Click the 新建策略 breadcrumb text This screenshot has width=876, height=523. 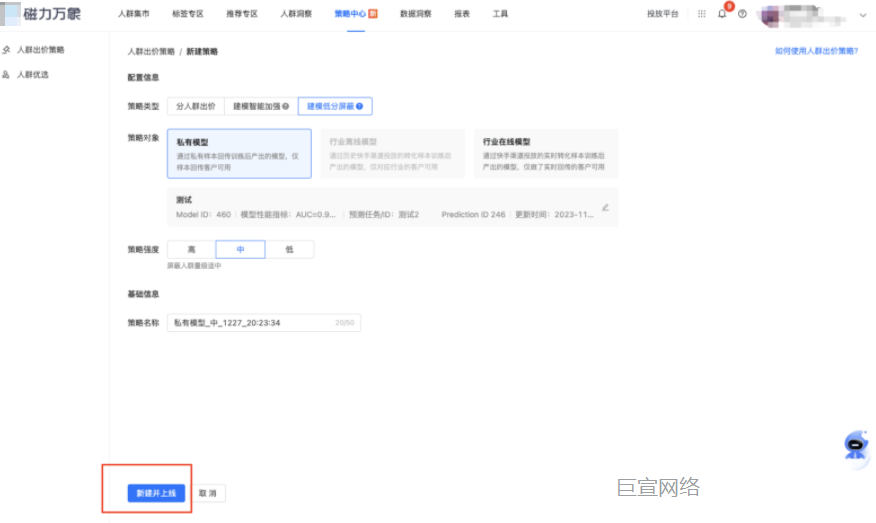202,51
